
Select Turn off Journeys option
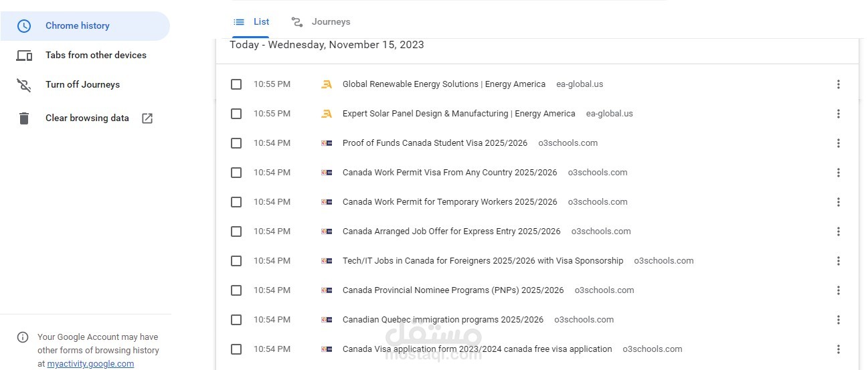(x=85, y=85)
